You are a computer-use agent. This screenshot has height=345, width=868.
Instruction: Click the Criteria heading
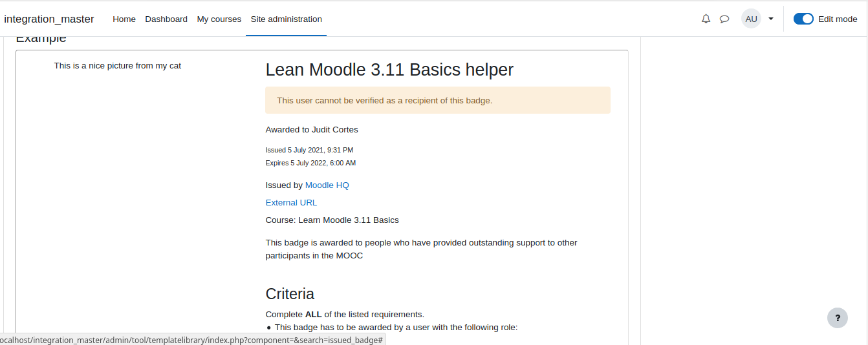(x=290, y=293)
